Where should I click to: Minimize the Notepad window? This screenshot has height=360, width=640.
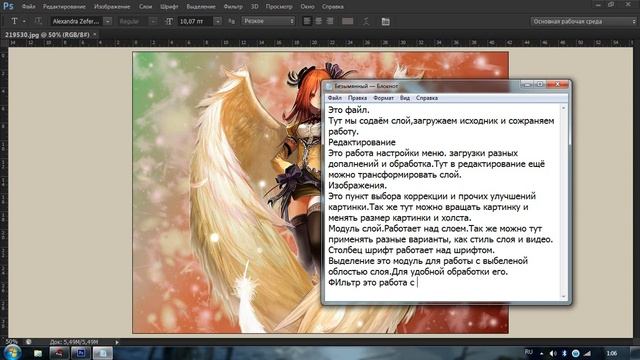(x=527, y=84)
